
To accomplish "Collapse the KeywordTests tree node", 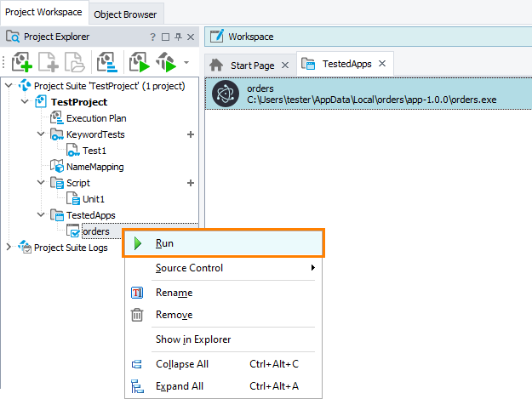I will [41, 134].
